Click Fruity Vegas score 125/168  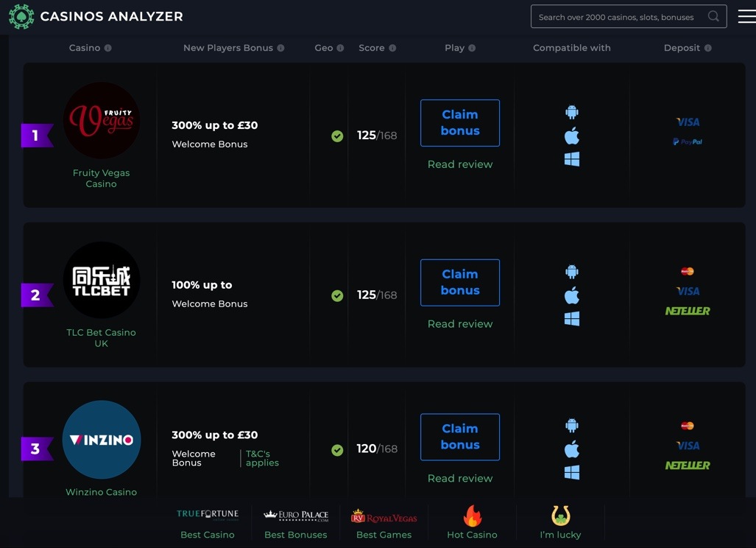pyautogui.click(x=377, y=136)
